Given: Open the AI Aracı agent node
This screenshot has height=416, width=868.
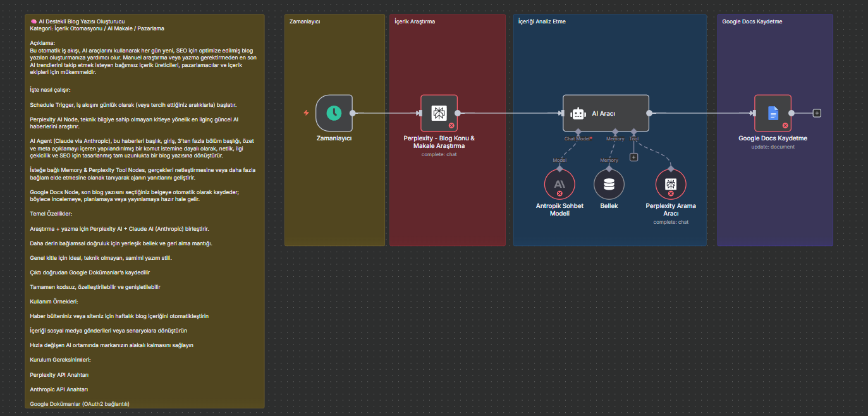Looking at the screenshot, I should click(x=606, y=113).
